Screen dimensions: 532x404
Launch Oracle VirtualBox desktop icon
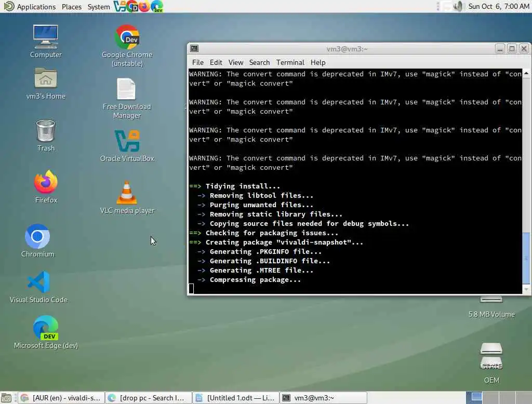127,146
